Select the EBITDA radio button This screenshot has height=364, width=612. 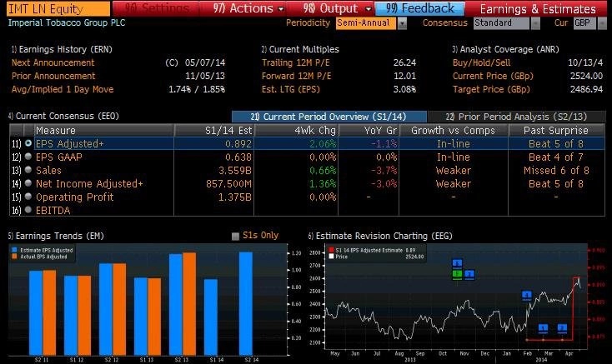coord(28,210)
